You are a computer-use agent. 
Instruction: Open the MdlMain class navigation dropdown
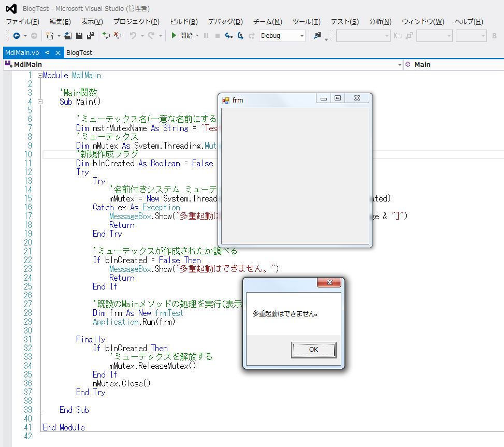coord(400,65)
